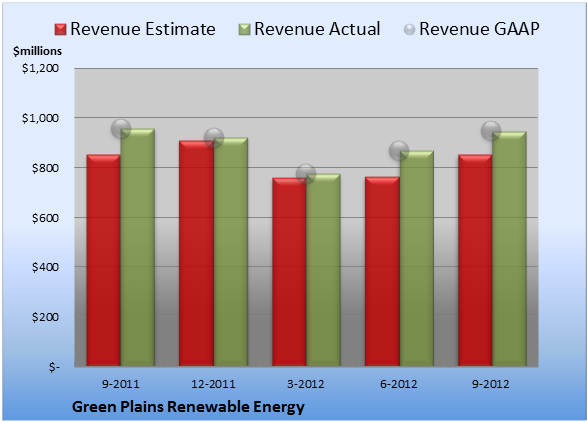Click the GAAP marker above 9-2012
588x422 pixels.
[491, 131]
